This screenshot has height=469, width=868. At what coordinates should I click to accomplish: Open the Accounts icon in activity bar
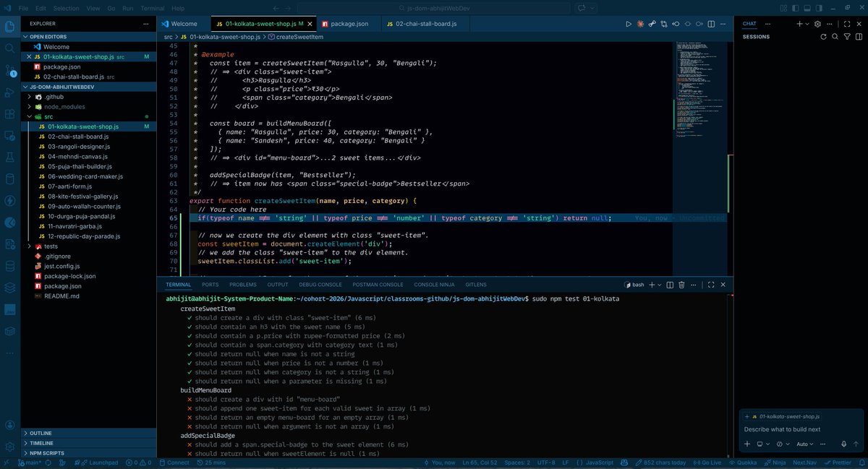point(10,426)
